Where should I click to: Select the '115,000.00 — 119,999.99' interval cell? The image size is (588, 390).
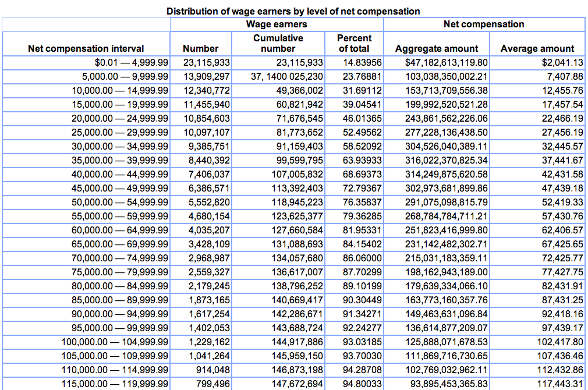(x=115, y=384)
